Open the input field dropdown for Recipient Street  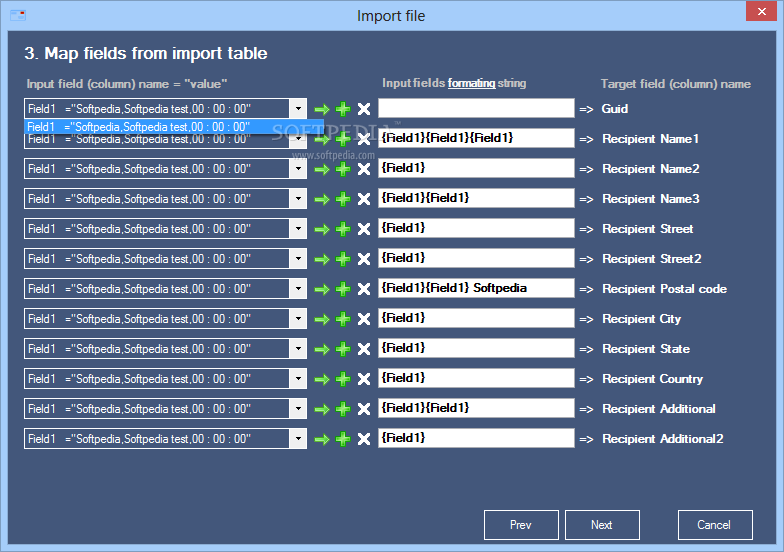tap(298, 228)
